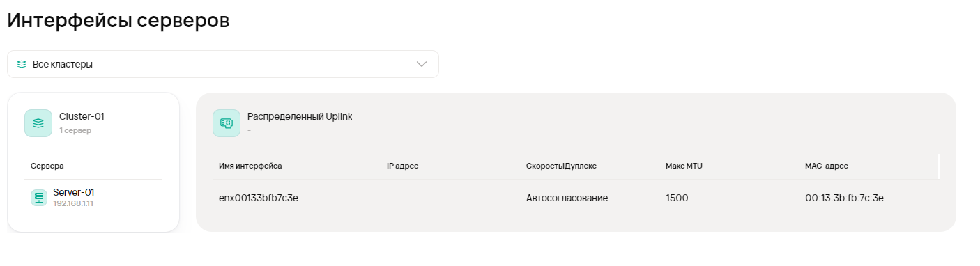The width and height of the screenshot is (980, 266).
Task: Click the MTU value 1500
Action: click(677, 198)
